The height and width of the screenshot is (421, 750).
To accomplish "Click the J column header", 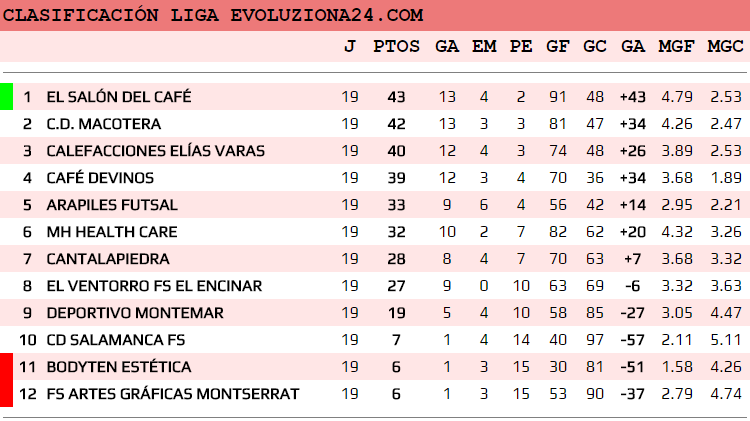I will 349,46.
